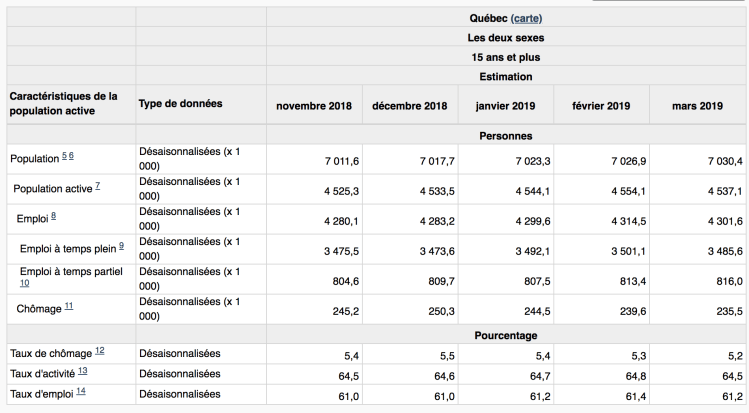
Task: Click the "février 2019" column header
Action: pos(600,105)
